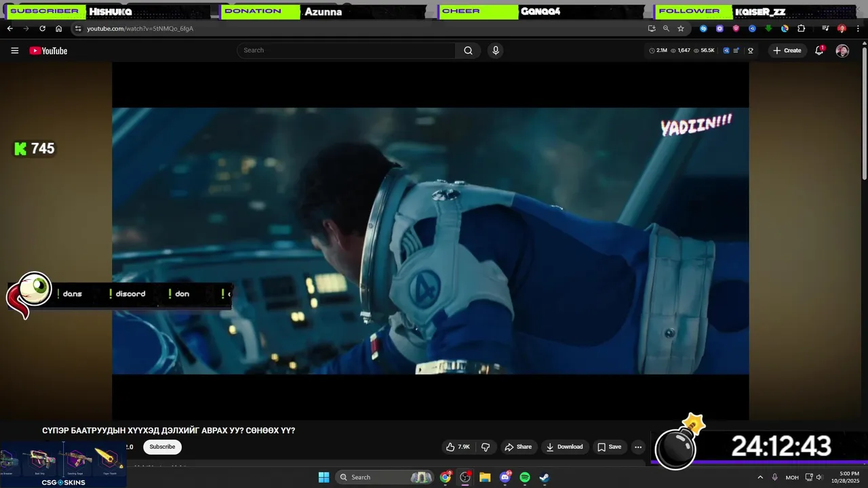Show hidden system tray icons
868x488 pixels.
coord(760,477)
